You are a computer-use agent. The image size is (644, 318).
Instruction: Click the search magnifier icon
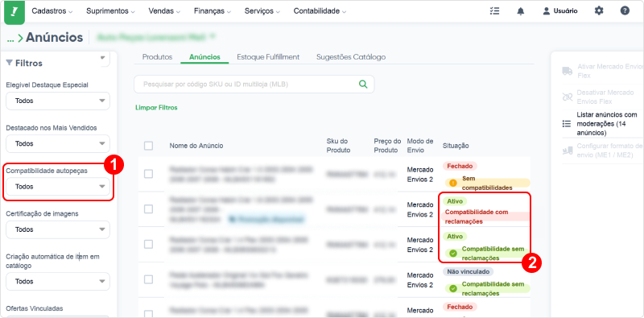363,84
